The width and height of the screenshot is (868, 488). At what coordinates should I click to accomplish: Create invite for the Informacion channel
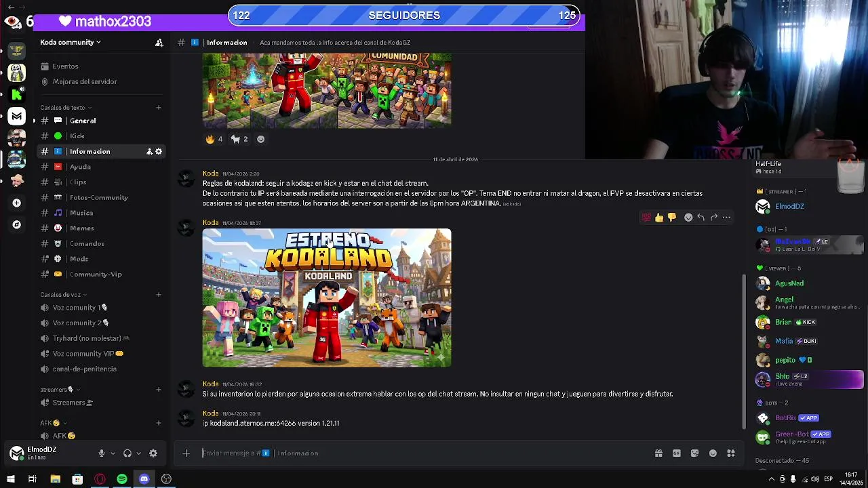(149, 152)
